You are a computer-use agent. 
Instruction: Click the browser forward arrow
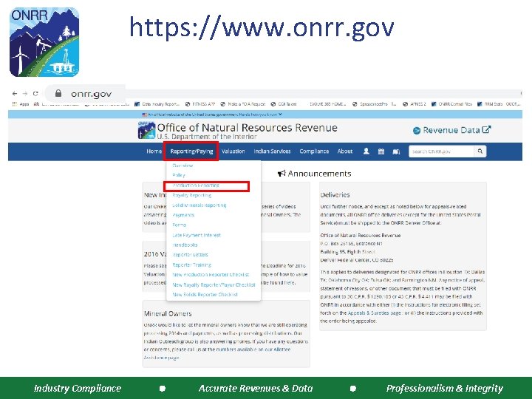(x=25, y=93)
